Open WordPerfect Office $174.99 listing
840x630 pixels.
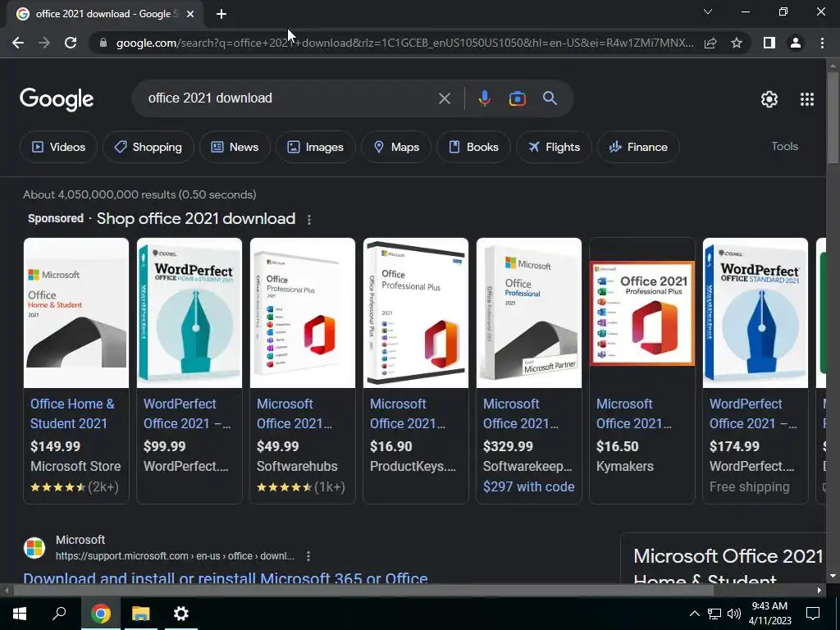753,413
